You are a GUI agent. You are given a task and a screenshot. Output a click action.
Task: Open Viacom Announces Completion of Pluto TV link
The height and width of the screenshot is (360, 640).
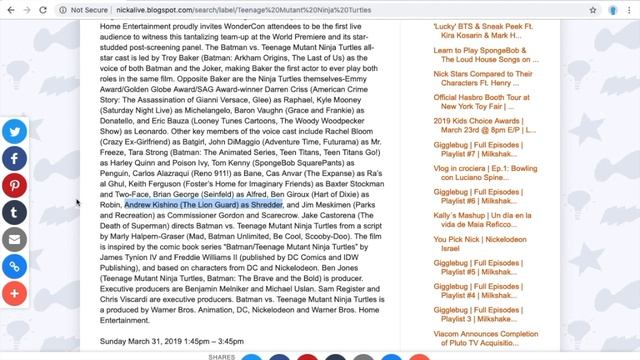pyautogui.click(x=486, y=338)
